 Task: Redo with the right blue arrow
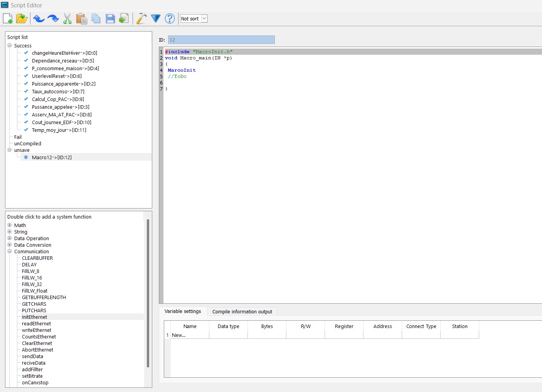click(53, 19)
